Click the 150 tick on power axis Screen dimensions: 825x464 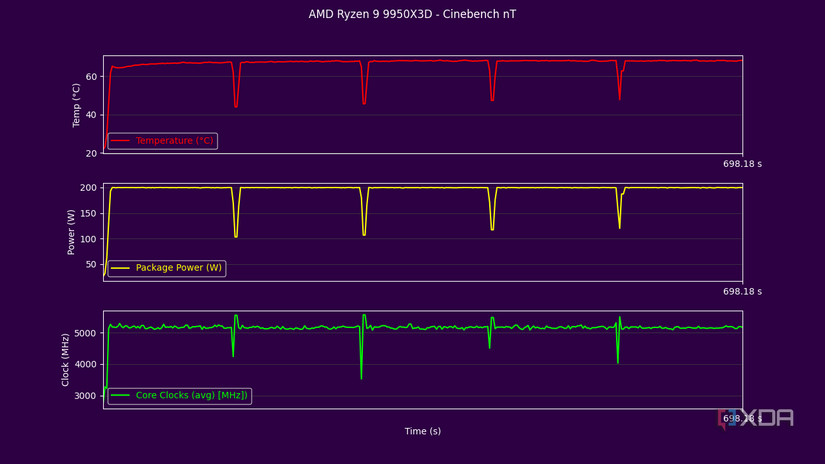click(x=88, y=214)
